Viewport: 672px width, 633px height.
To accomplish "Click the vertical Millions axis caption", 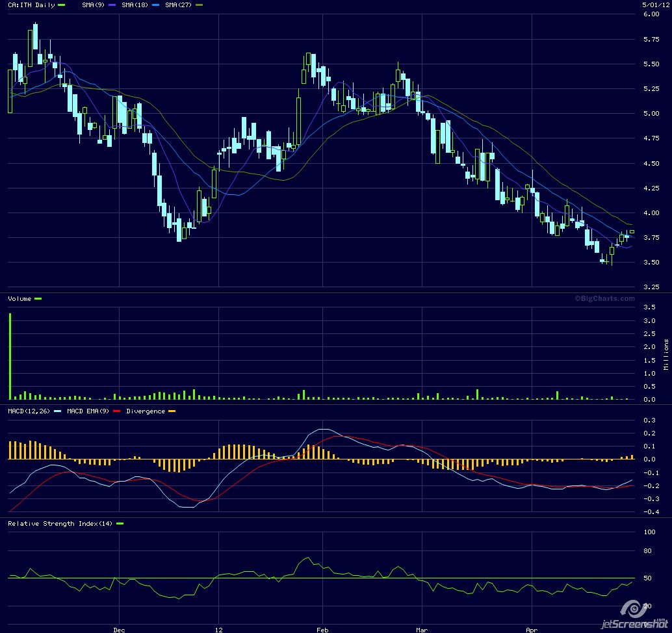I will tap(666, 354).
